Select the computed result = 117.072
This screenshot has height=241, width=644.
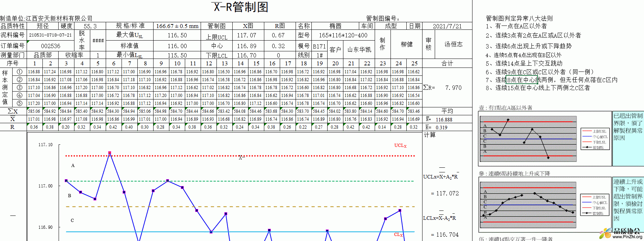[x=445, y=193]
